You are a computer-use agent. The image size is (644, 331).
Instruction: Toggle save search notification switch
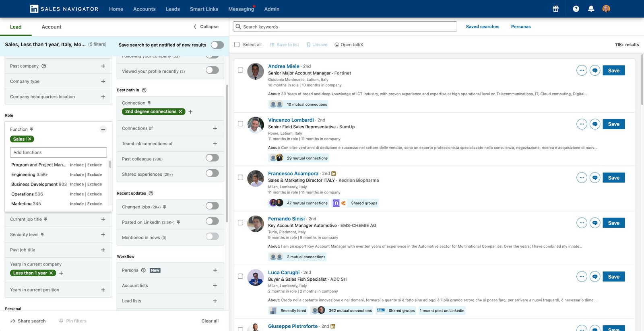[217, 45]
